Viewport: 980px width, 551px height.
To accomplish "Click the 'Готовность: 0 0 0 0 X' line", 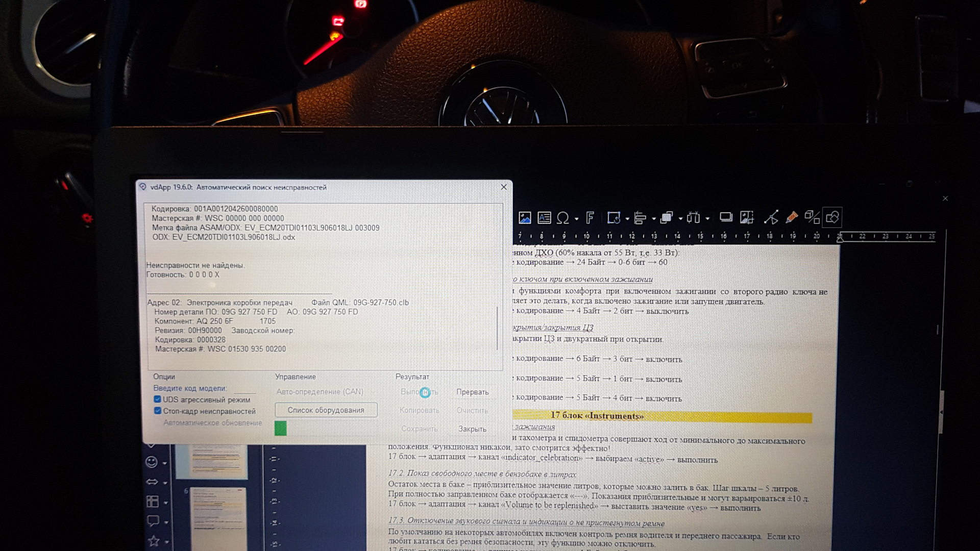I will (183, 274).
